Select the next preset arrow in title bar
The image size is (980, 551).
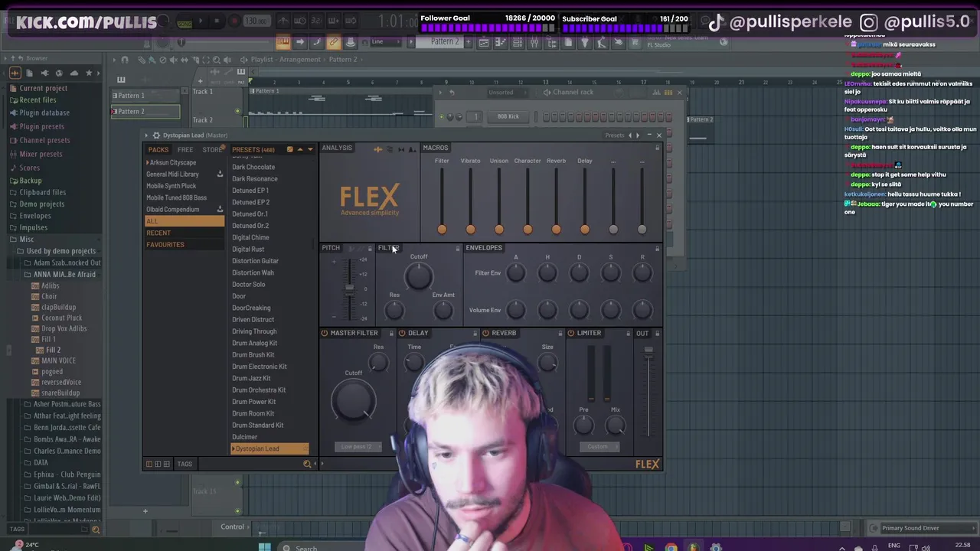(x=637, y=135)
